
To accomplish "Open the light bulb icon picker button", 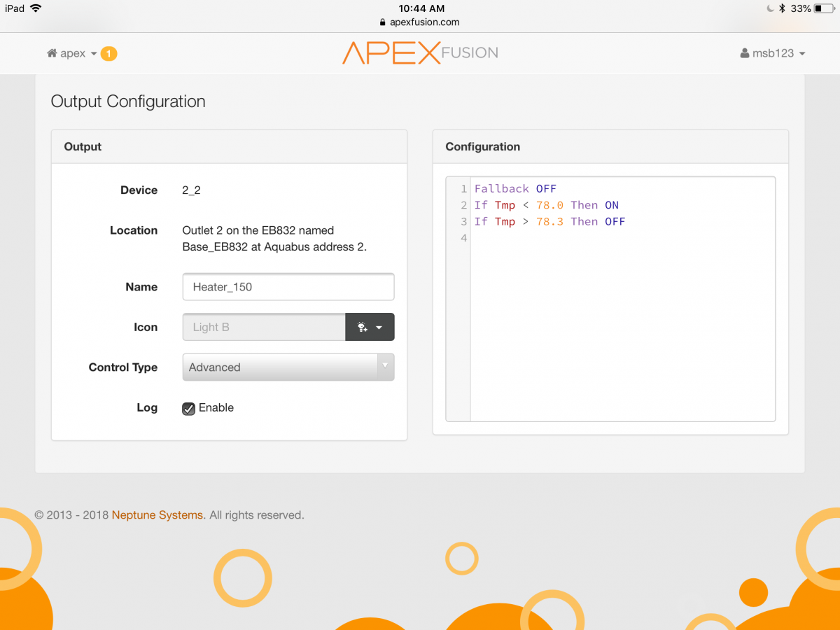I will click(x=370, y=327).
